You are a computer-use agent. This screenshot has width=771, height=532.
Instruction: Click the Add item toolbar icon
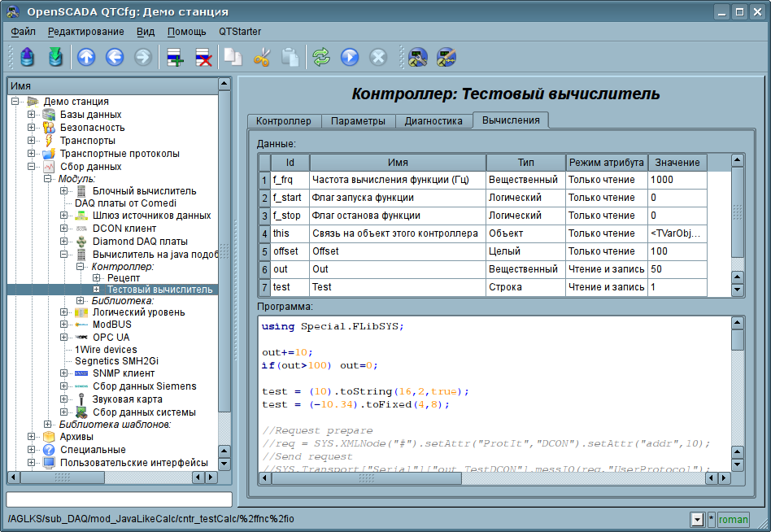coord(175,57)
